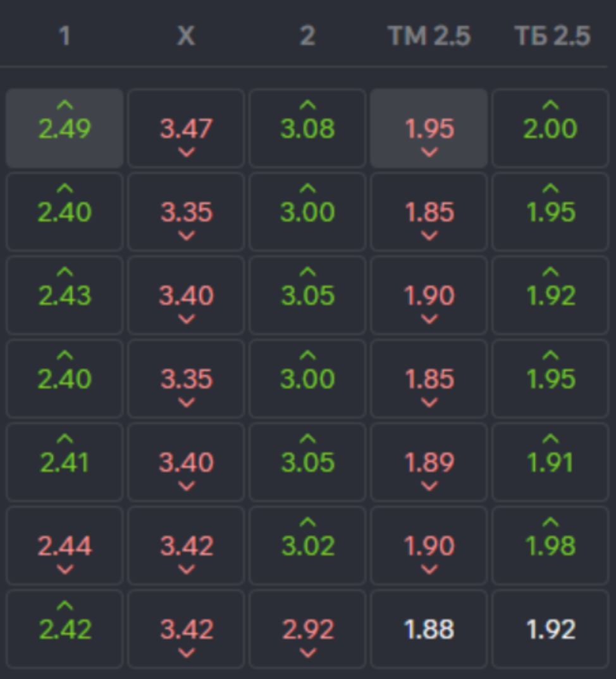Viewport: 616px width, 679px height.
Task: Choose the 1.98 ТБ 2.5 odds
Action: pos(550,546)
